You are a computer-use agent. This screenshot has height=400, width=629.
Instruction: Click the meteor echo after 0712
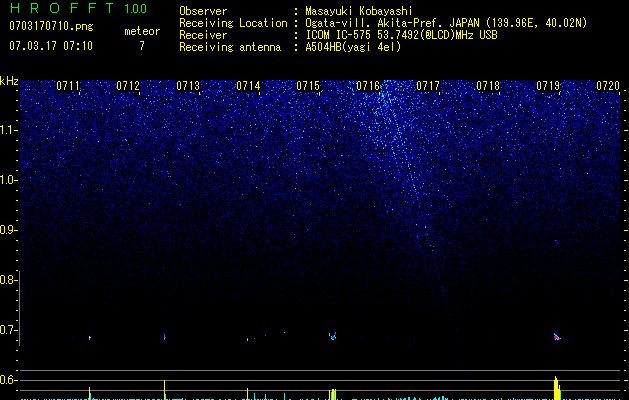[164, 337]
